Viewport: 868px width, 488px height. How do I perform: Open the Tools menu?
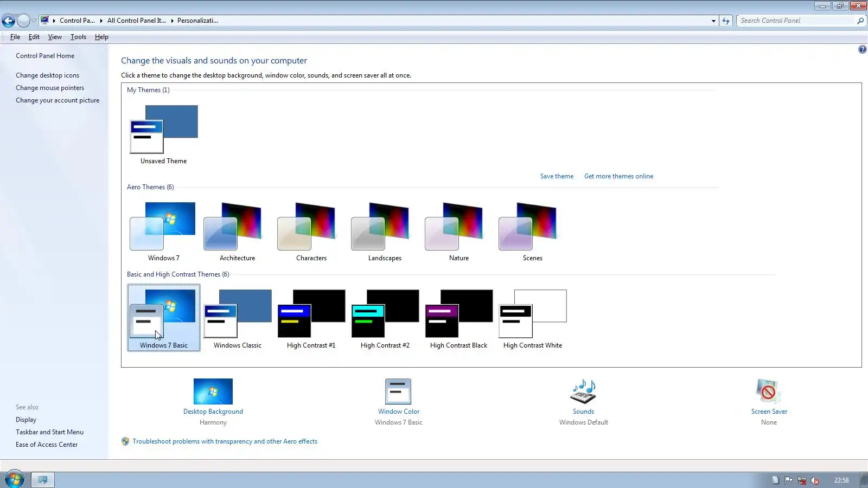78,37
